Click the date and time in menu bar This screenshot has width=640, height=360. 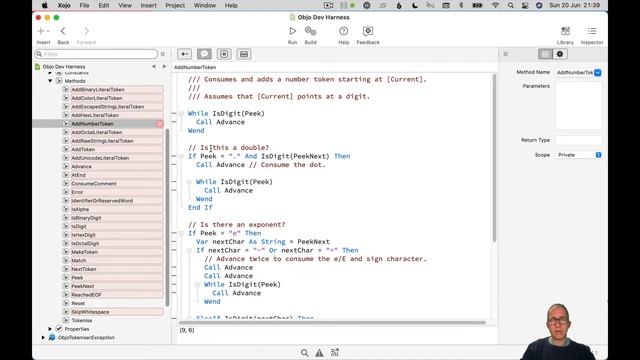pyautogui.click(x=574, y=5)
